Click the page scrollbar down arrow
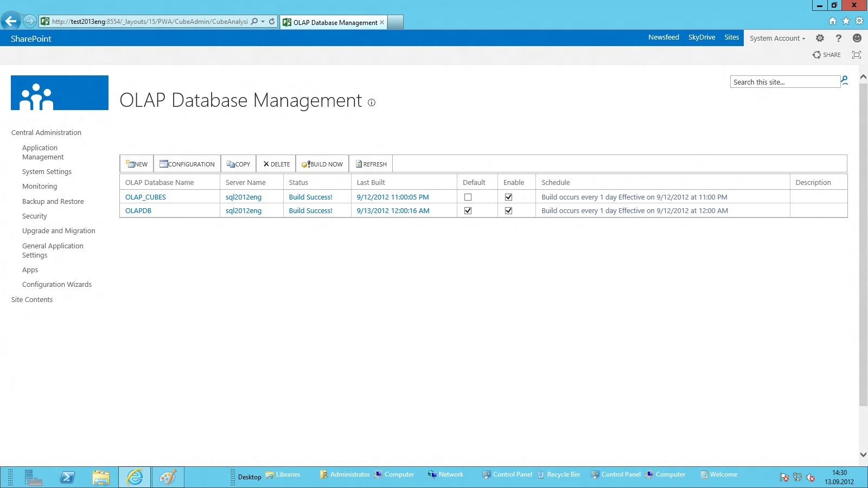868x488 pixels. [863, 455]
